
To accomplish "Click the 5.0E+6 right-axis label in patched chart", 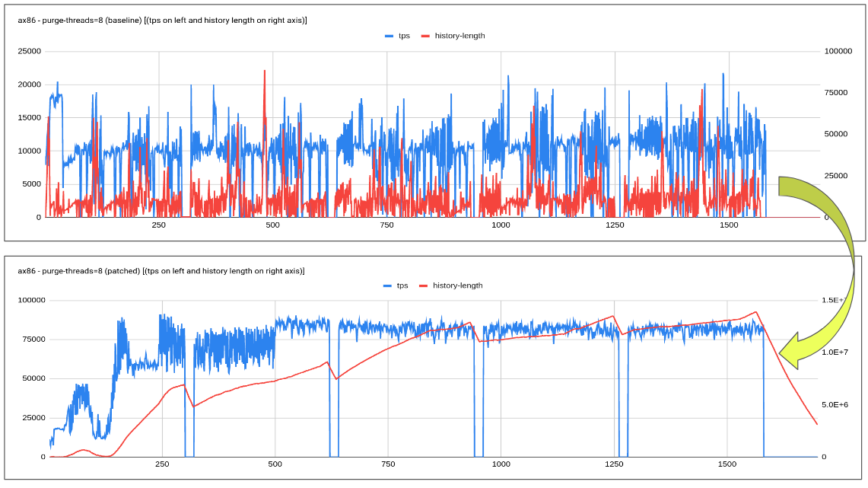I will pos(836,404).
